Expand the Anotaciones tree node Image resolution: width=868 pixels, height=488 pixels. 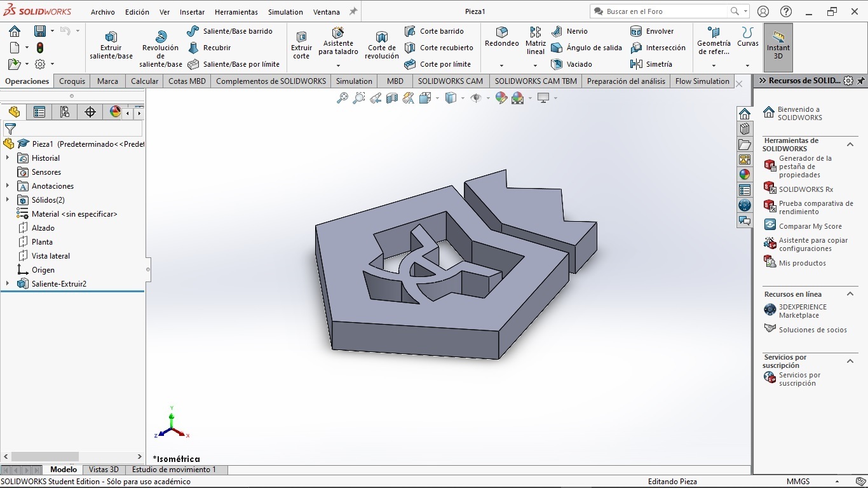pos(8,186)
